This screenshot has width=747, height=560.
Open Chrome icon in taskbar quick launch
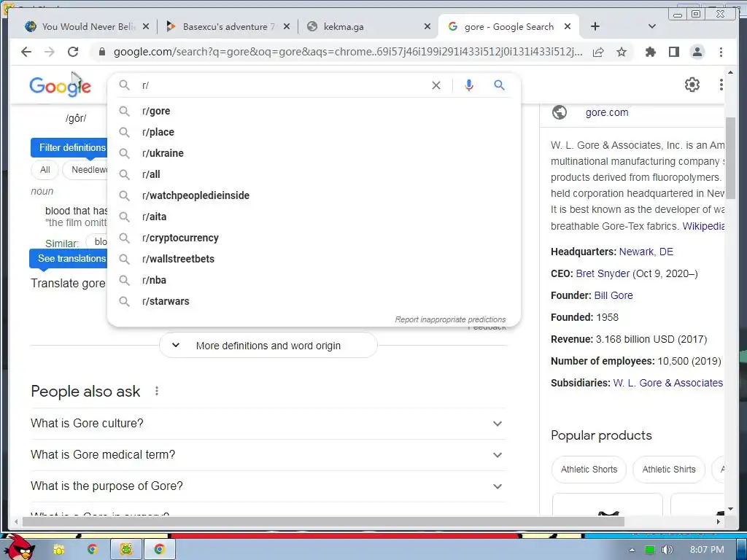click(91, 550)
